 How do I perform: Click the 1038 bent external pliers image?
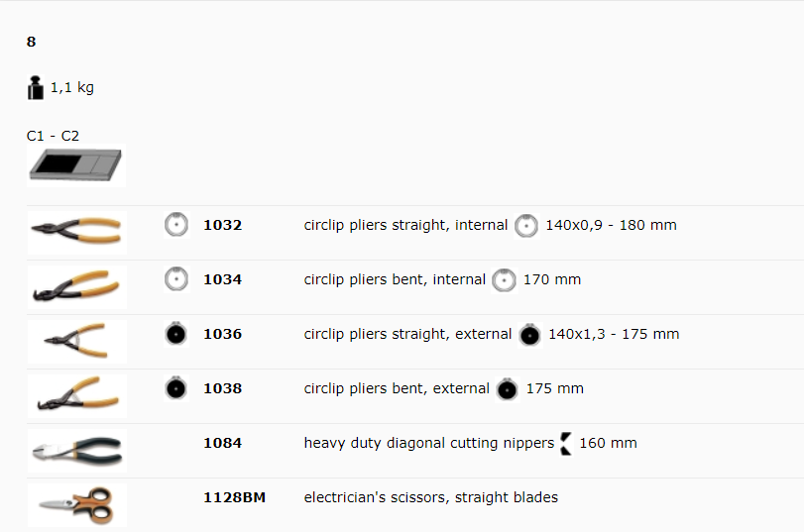[77, 395]
